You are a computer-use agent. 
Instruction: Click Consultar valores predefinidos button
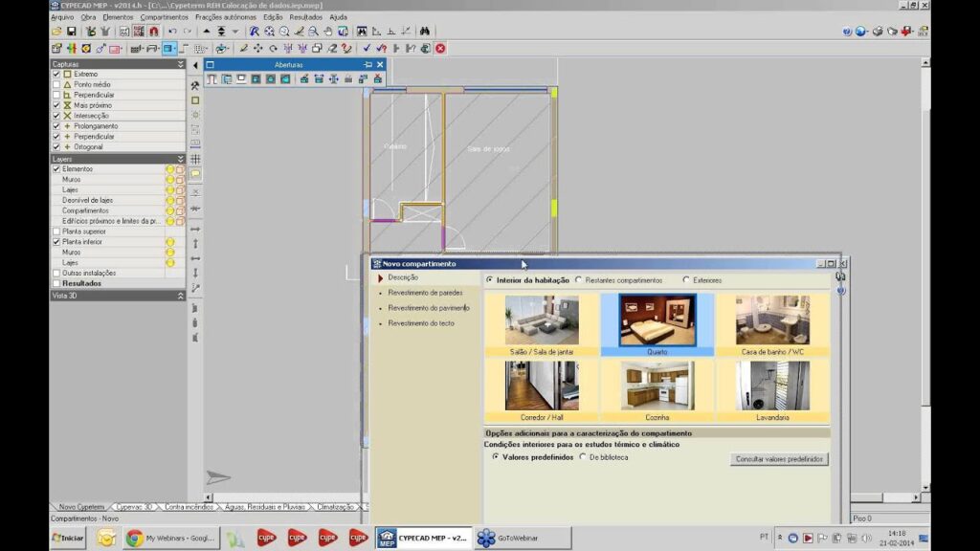pos(779,459)
